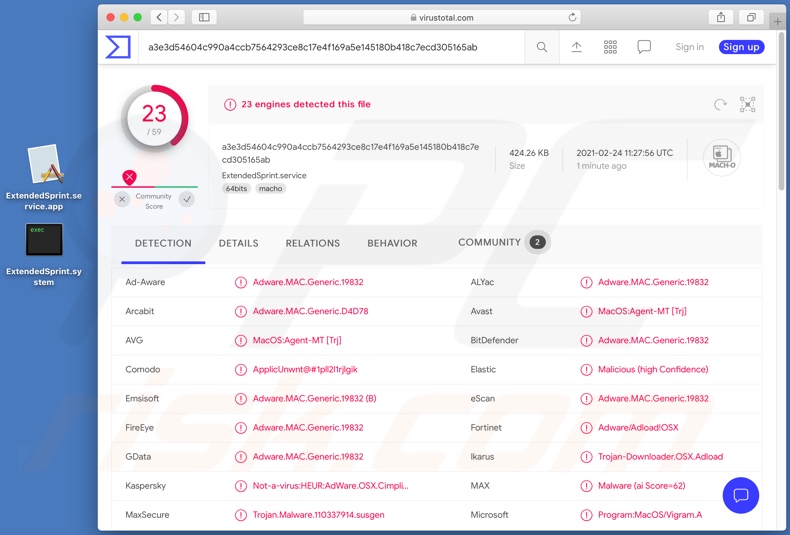The width and height of the screenshot is (790, 535).
Task: Click alert icon in detection banner
Action: point(230,104)
